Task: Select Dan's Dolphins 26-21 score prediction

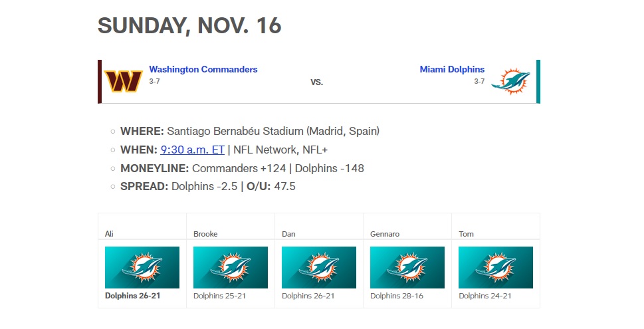Action: (308, 296)
